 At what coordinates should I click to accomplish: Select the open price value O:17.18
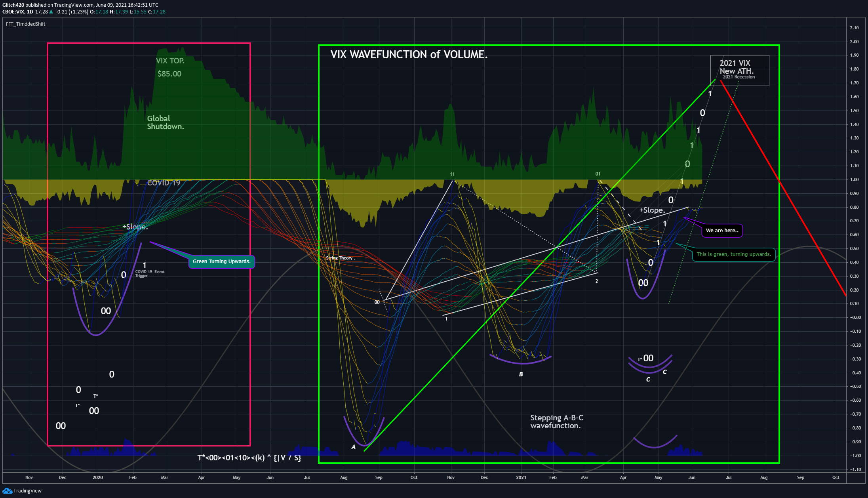click(99, 12)
